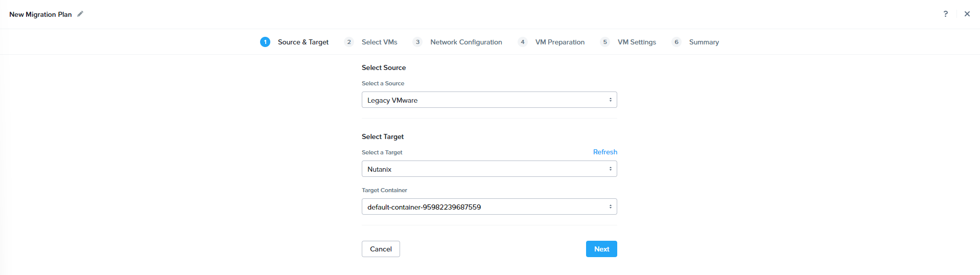Click the Cancel button
This screenshot has height=275, width=980.
point(381,249)
